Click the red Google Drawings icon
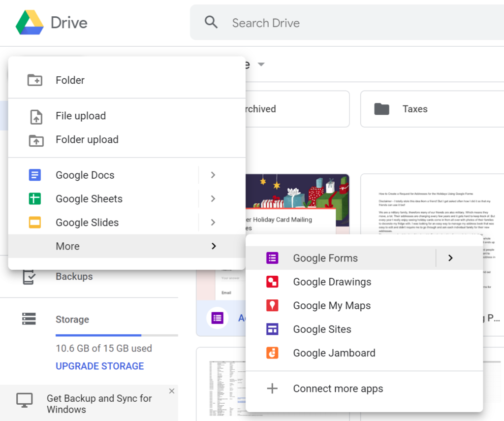504x421 pixels. point(272,282)
